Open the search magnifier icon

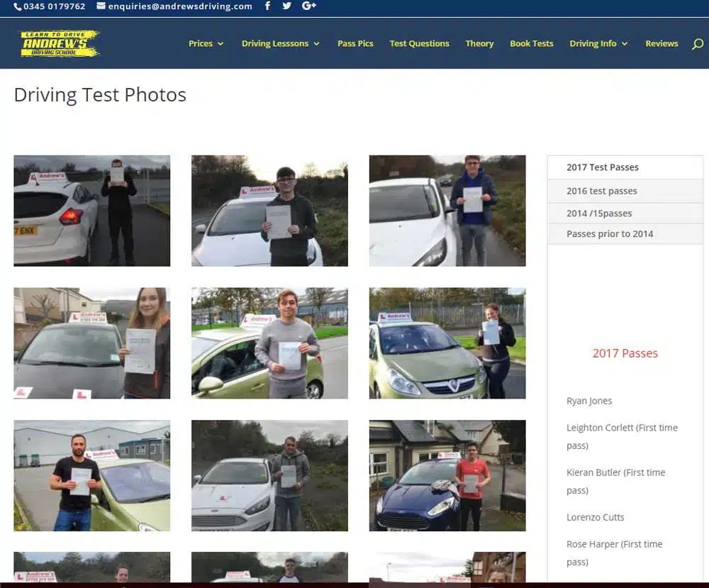point(698,44)
